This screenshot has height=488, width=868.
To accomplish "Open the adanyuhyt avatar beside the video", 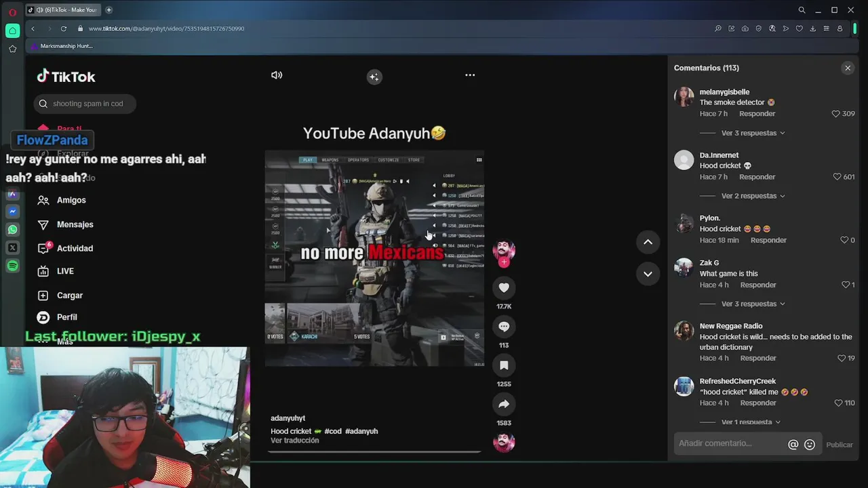I will pos(504,249).
